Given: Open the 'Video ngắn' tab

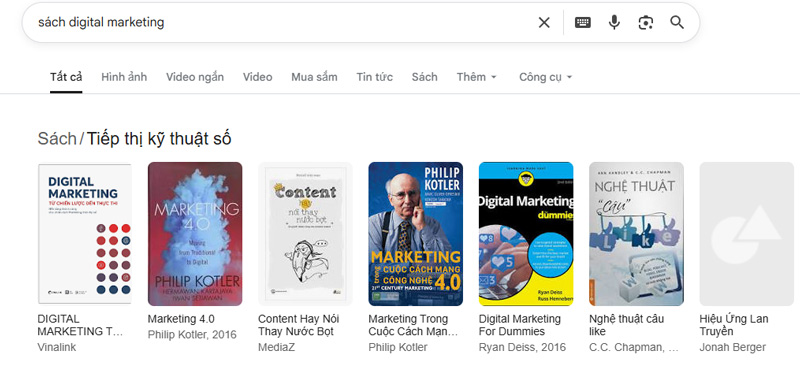Looking at the screenshot, I should [195, 77].
